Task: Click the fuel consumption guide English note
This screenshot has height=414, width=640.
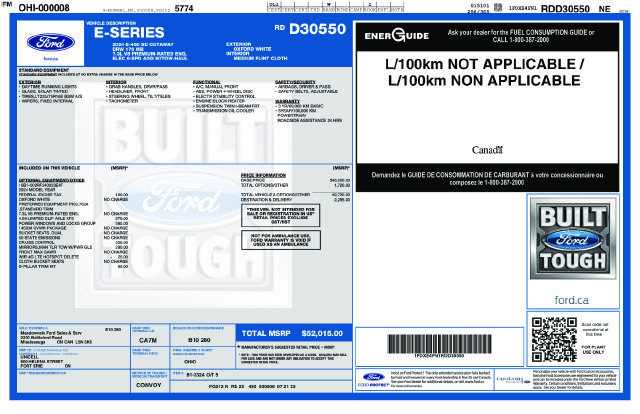Action: [520, 36]
